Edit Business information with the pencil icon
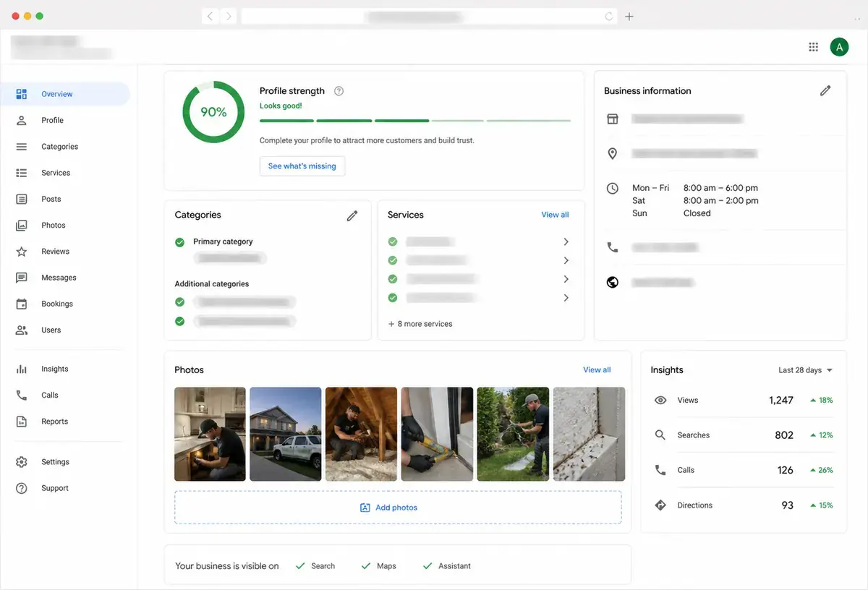 click(825, 90)
